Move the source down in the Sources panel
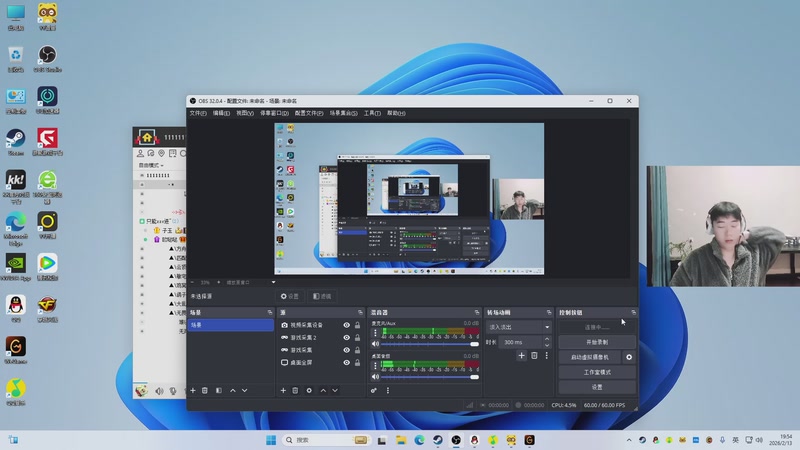 pyautogui.click(x=335, y=390)
